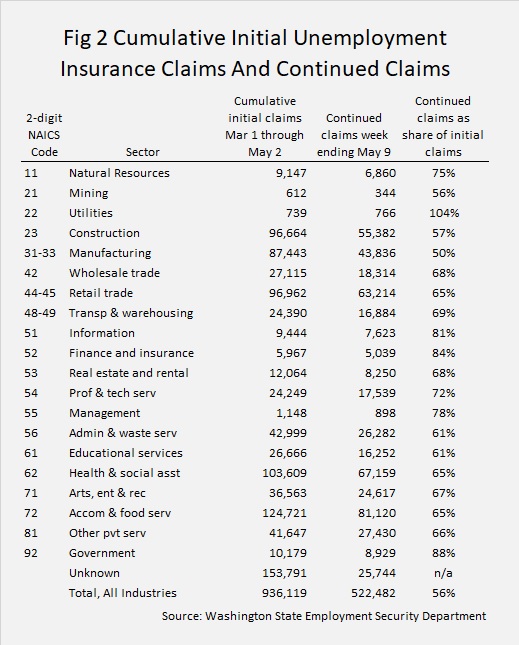The image size is (519, 645).
Task: Select the Manufacturing row label
Action: tap(110, 253)
